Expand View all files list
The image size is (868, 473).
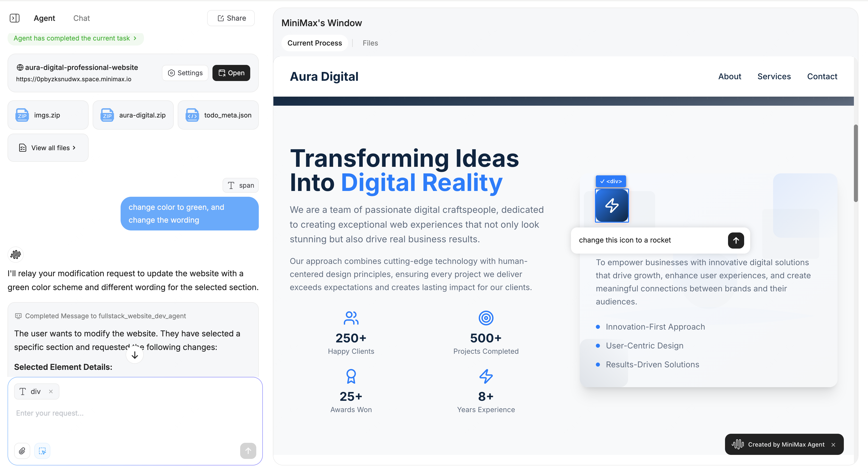(48, 148)
